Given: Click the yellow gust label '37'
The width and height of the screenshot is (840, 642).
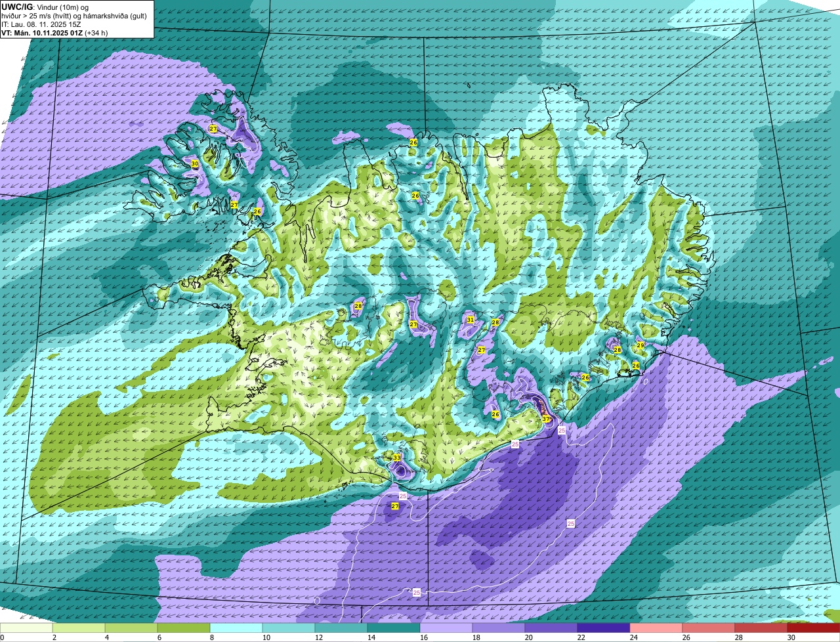Looking at the screenshot, I should pos(546,418).
